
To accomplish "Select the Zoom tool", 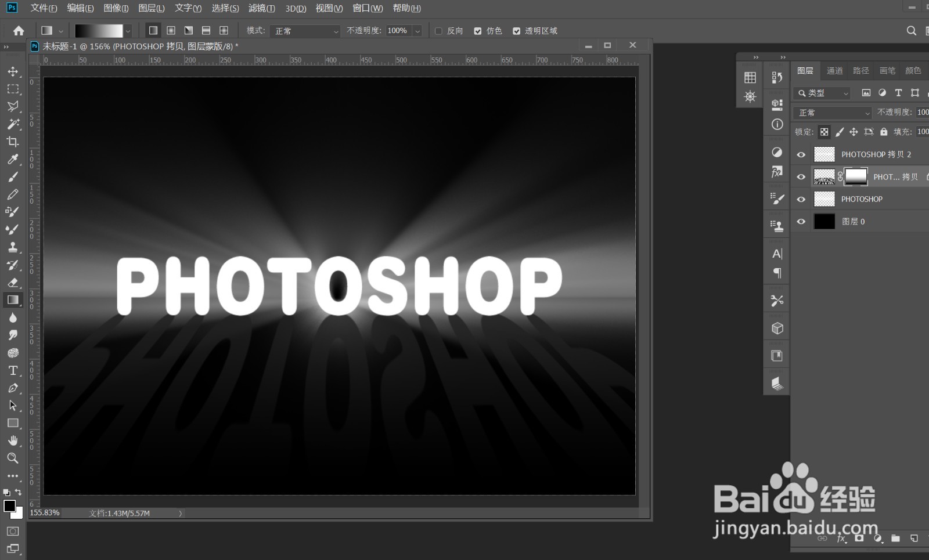I will 13,458.
